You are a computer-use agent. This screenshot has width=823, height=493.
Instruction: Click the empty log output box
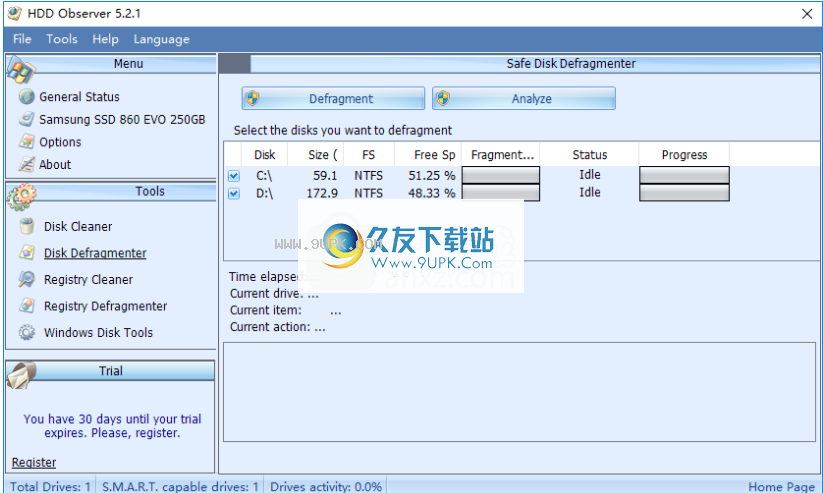click(x=519, y=392)
